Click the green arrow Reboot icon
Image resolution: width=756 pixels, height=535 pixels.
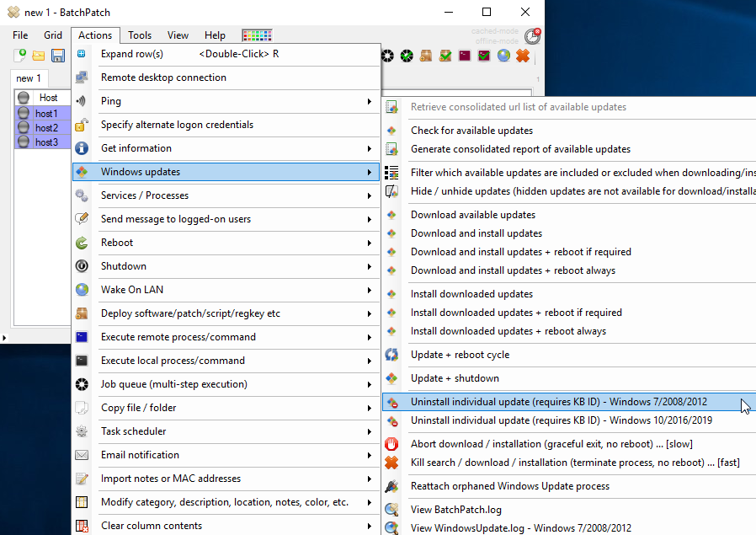tap(82, 243)
